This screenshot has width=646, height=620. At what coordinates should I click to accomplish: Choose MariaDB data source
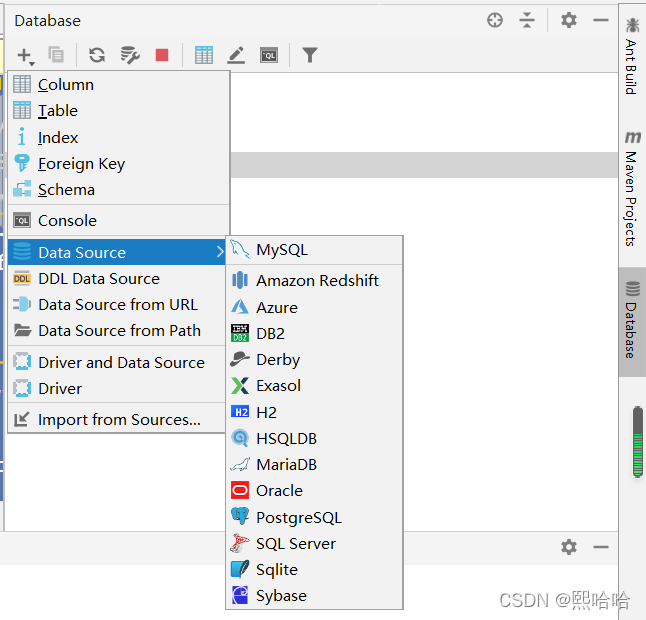314,465
